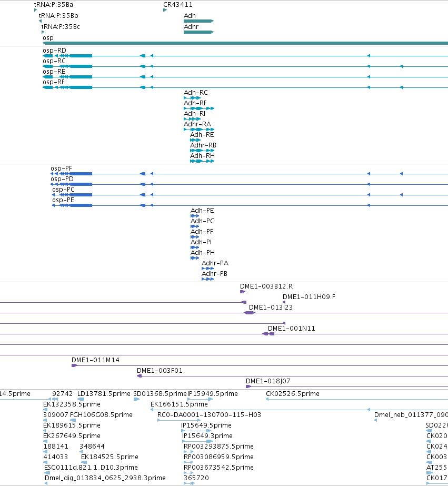The image size is (448, 486).
Task: Click the Adh-PC protein feature
Action: [195, 226]
